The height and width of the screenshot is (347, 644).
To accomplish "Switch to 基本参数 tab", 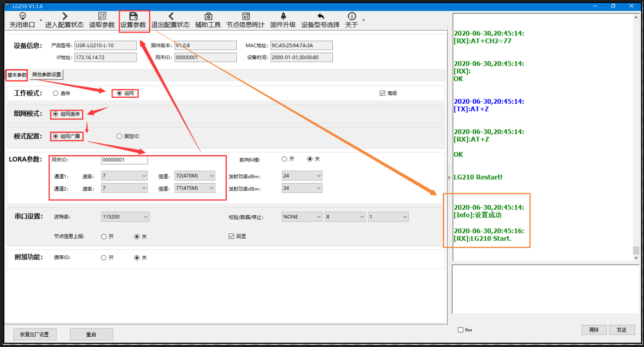I will (17, 75).
